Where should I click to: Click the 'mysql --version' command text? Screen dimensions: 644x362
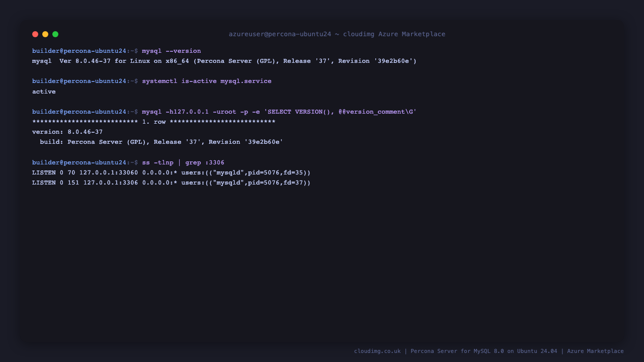click(172, 51)
